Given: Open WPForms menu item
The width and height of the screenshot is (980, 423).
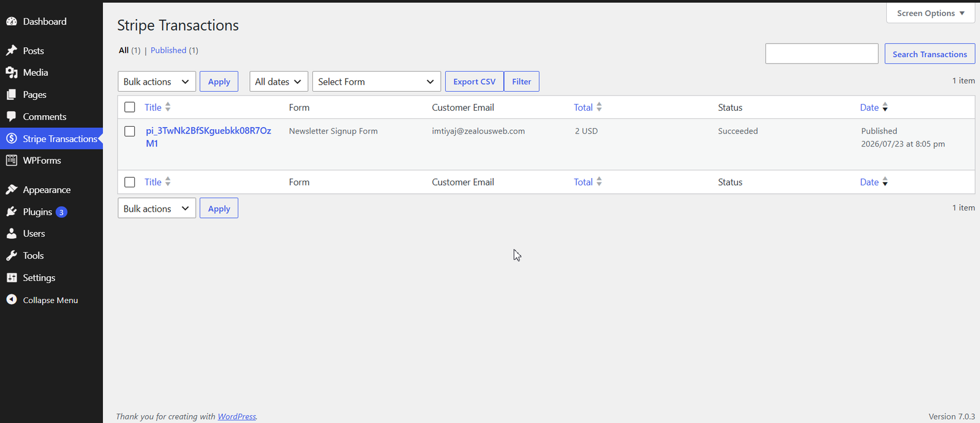Looking at the screenshot, I should coord(42,160).
